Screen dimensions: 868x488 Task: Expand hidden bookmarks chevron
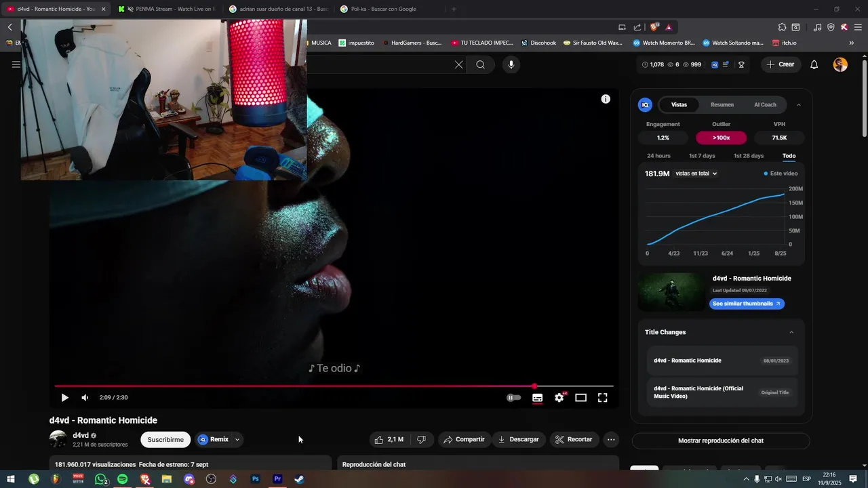coord(852,43)
